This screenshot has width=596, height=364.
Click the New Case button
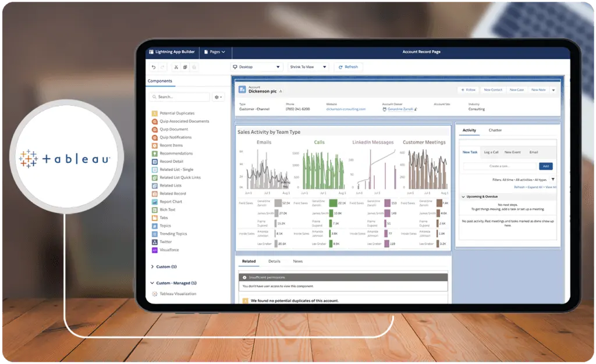tap(517, 90)
